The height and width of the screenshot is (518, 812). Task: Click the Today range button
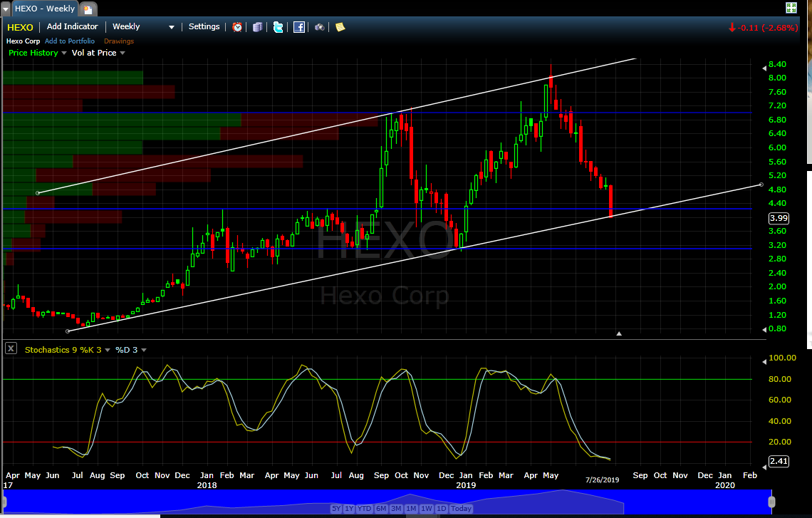[461, 509]
